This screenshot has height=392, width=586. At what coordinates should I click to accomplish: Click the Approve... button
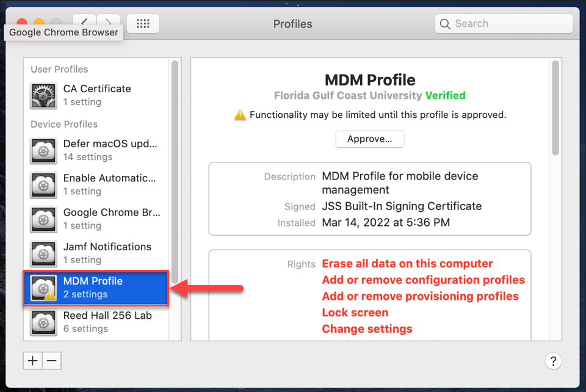[370, 139]
